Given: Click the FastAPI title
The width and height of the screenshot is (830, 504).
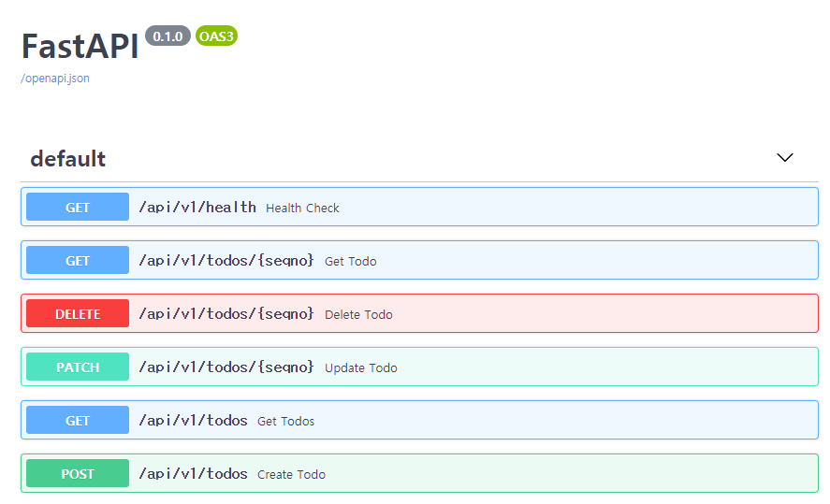Looking at the screenshot, I should click(80, 46).
